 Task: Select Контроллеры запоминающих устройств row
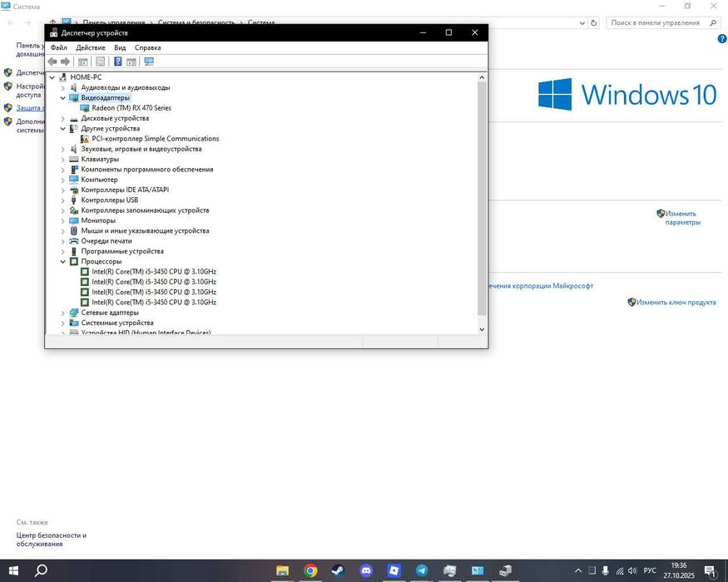tap(145, 210)
